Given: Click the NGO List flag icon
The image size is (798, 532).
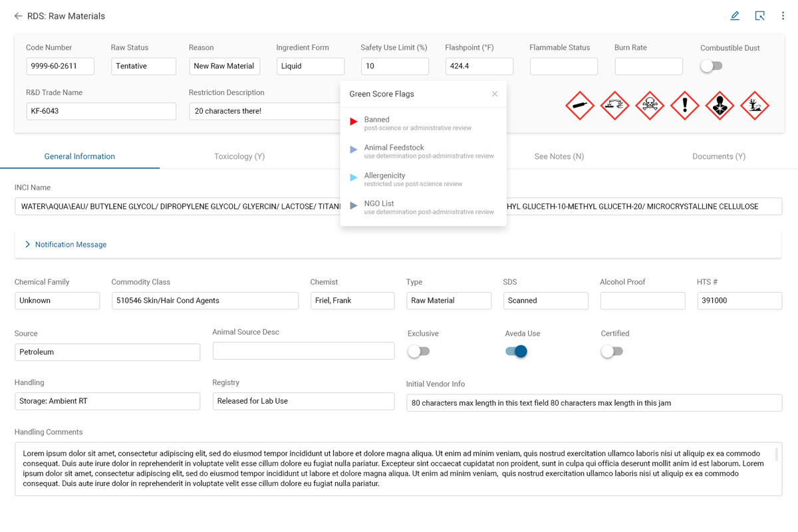Looking at the screenshot, I should (354, 206).
